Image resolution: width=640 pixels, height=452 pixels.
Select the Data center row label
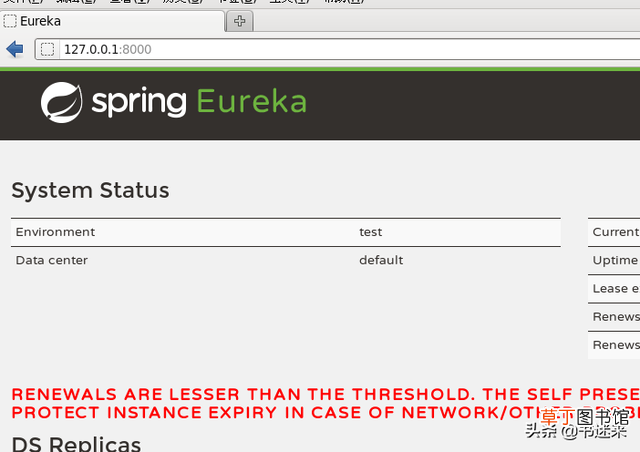click(51, 260)
